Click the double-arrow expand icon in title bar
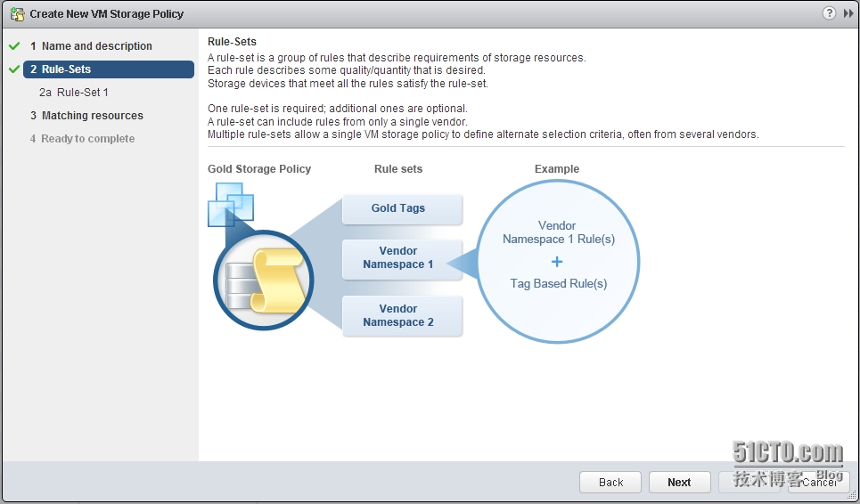 (848, 13)
